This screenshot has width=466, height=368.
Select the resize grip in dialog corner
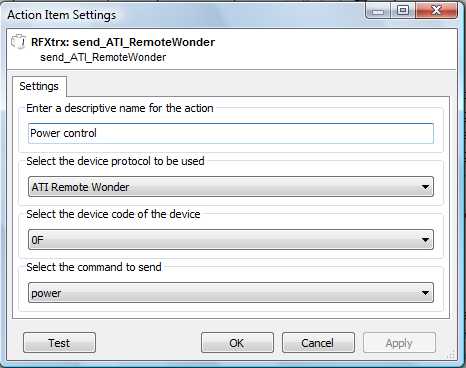[451, 355]
